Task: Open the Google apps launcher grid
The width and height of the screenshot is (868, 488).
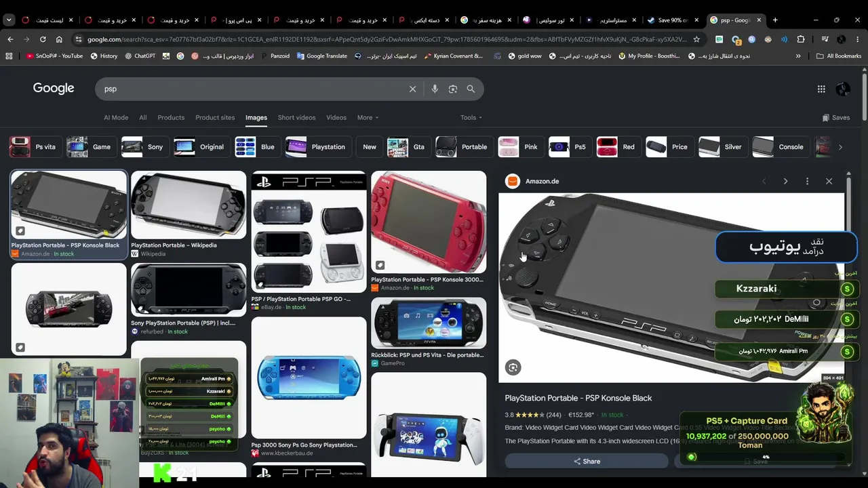Action: [821, 89]
